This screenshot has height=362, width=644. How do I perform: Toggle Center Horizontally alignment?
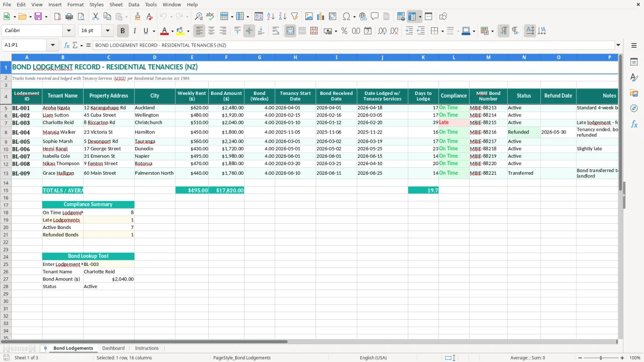(x=211, y=31)
